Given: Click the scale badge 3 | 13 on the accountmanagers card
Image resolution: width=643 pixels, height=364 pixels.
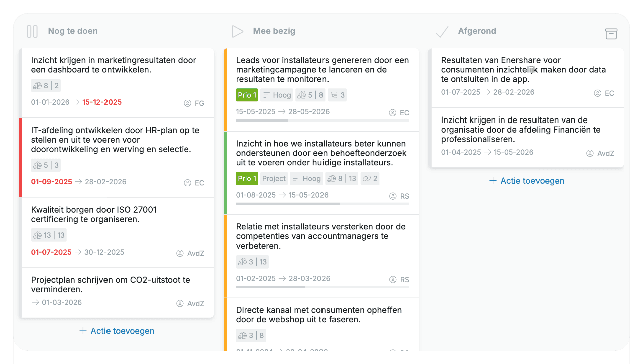Looking at the screenshot, I should click(x=253, y=262).
